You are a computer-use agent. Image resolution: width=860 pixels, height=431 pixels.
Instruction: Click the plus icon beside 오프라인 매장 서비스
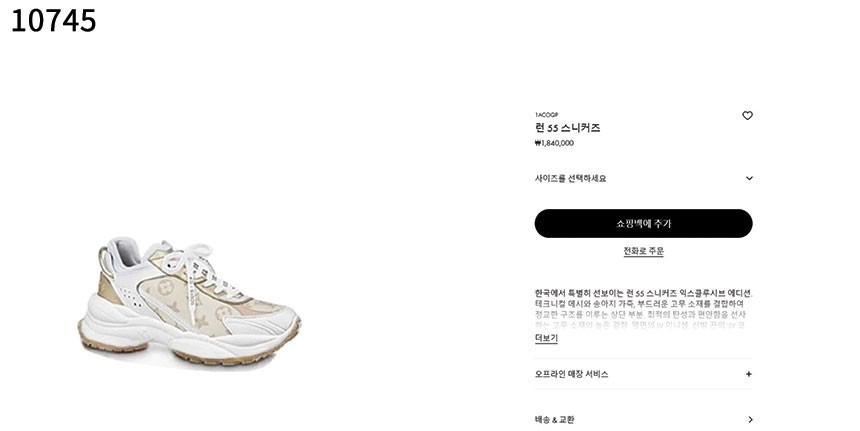[x=749, y=374]
